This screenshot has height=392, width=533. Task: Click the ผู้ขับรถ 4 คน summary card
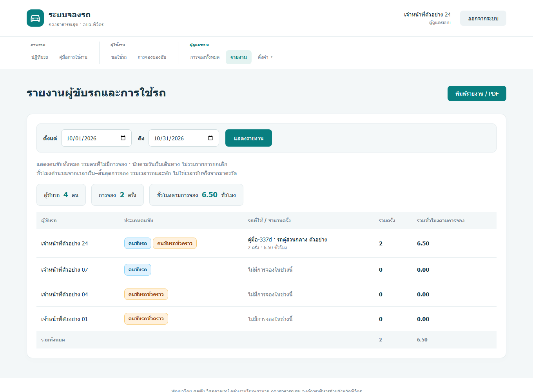[x=61, y=195]
